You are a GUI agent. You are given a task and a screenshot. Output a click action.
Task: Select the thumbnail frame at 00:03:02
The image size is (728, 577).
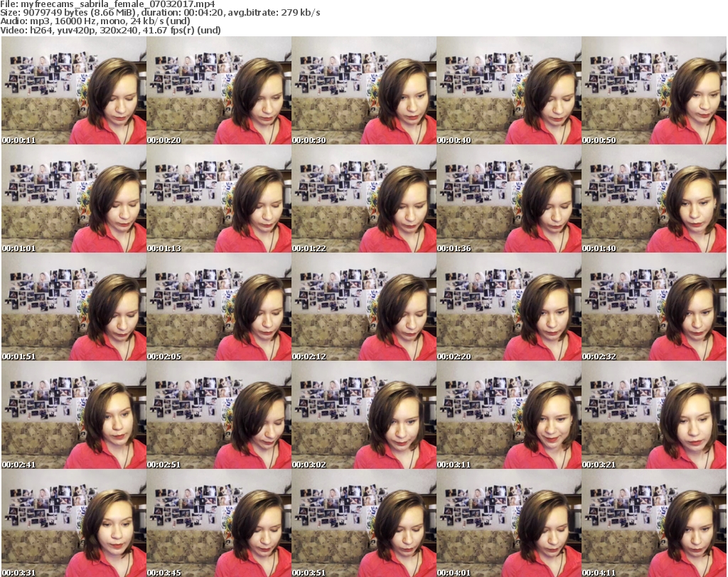pos(364,415)
